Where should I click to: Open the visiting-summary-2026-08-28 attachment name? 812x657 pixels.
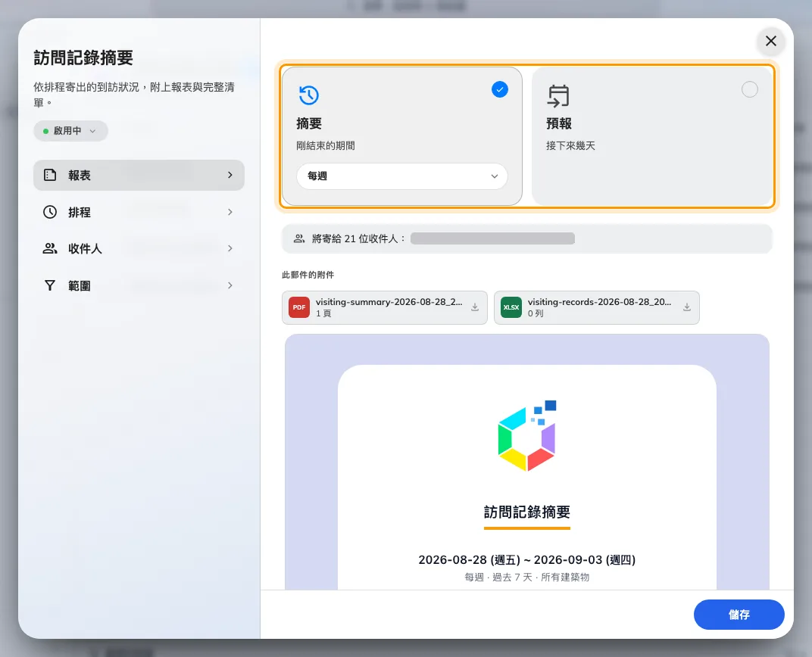(x=389, y=302)
